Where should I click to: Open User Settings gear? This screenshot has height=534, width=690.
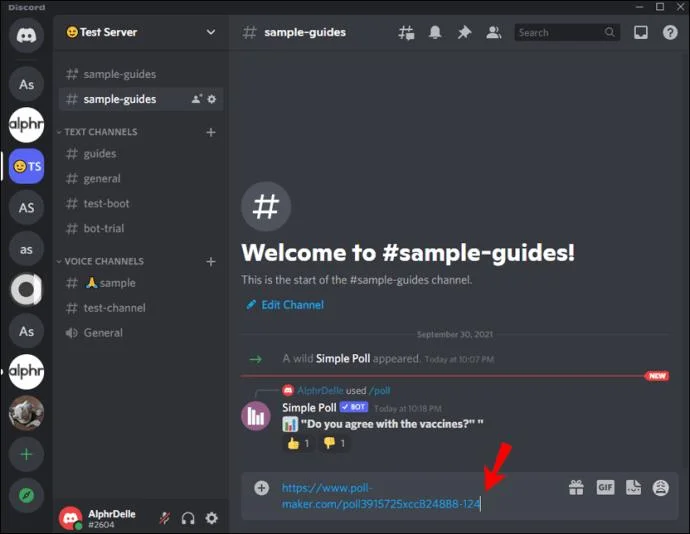point(212,518)
